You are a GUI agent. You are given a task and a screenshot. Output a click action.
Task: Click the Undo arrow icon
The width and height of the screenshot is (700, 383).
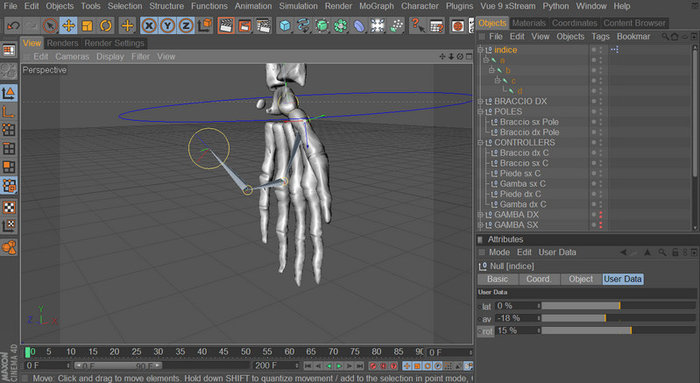tap(13, 25)
